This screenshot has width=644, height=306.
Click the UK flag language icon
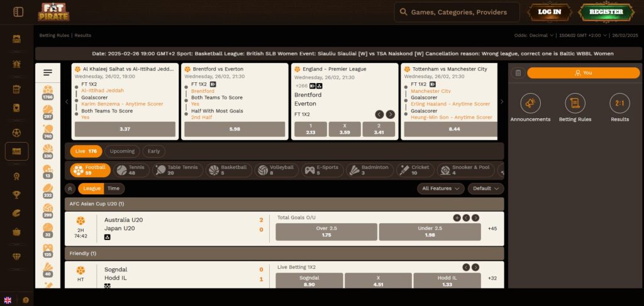click(8, 300)
